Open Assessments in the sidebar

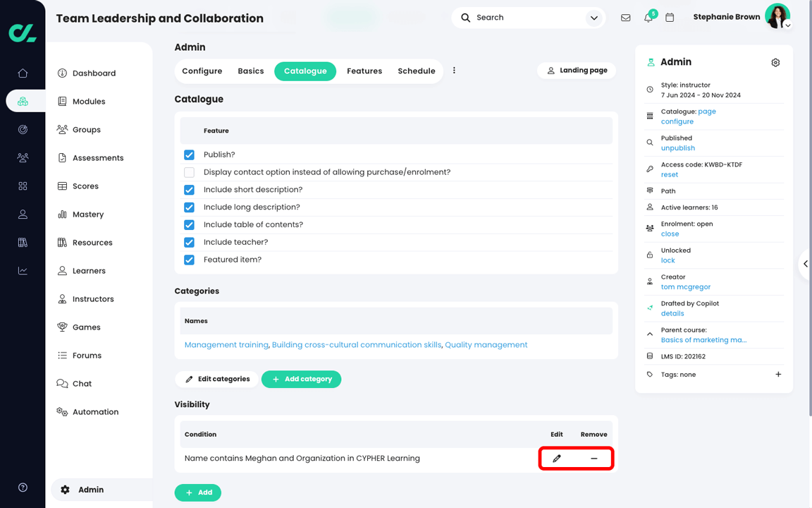coord(98,158)
